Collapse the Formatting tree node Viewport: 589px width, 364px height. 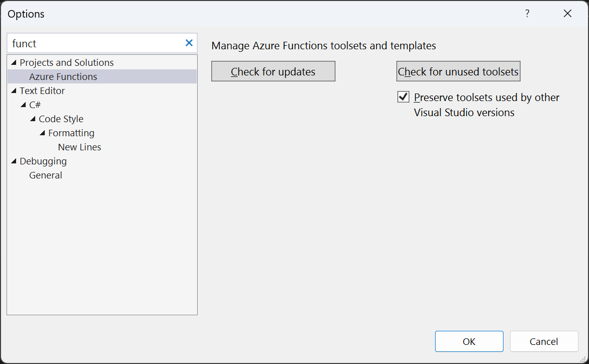click(x=42, y=133)
